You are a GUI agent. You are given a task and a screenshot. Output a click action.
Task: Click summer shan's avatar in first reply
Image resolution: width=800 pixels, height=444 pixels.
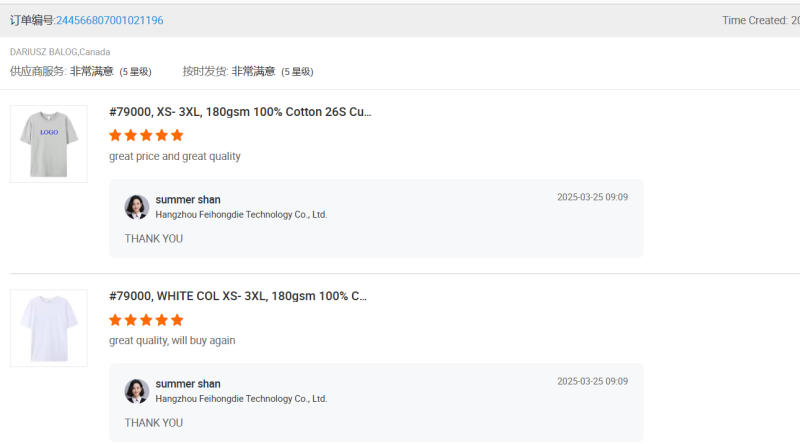[136, 207]
